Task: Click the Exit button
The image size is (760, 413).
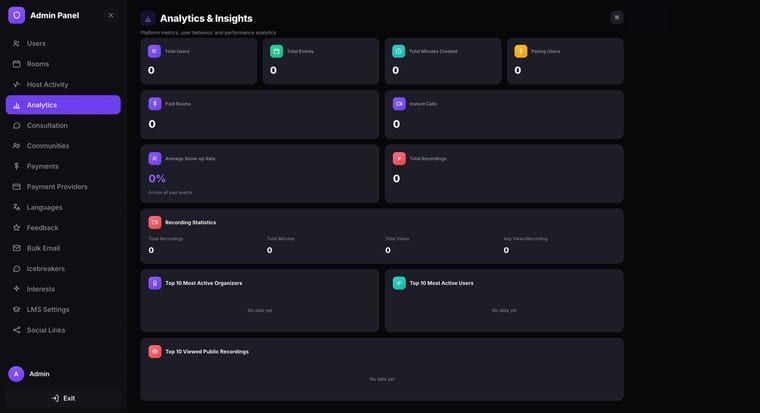Action: point(63,398)
